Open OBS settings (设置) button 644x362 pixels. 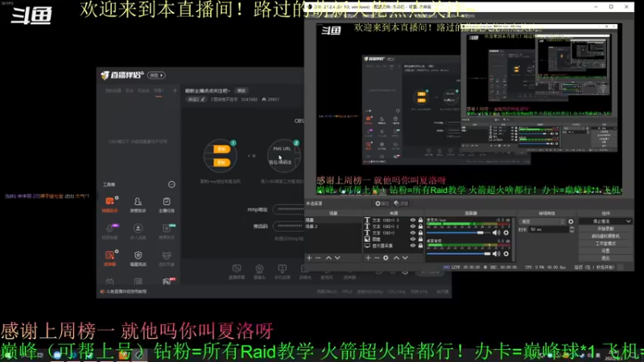coord(605,251)
